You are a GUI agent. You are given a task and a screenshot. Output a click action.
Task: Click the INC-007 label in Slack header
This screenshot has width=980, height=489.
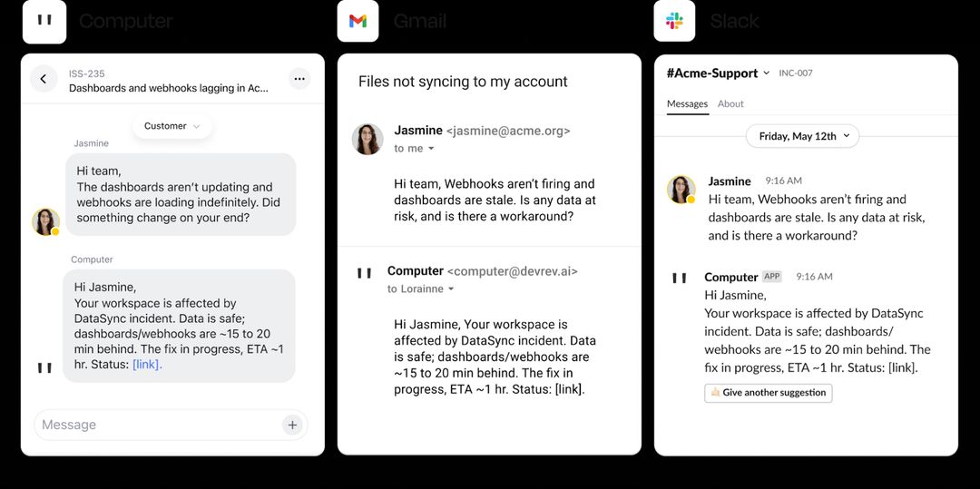tap(796, 73)
